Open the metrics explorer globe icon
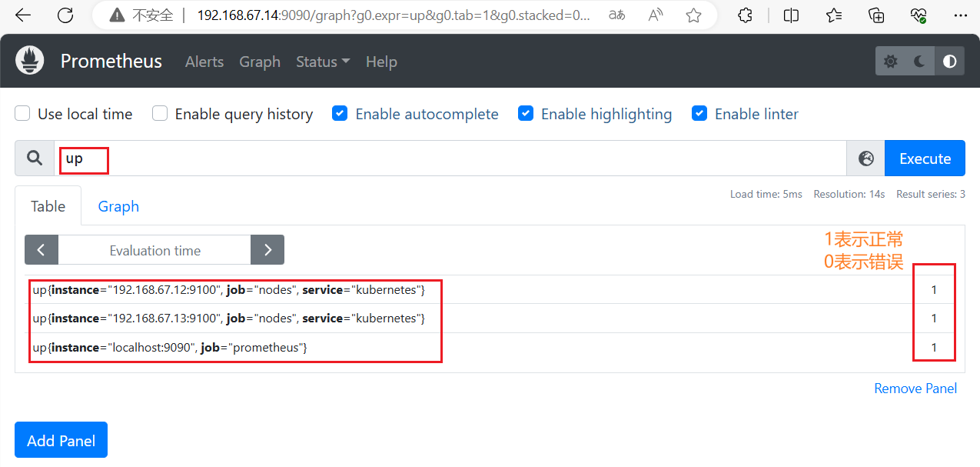The width and height of the screenshot is (980, 467). (866, 158)
